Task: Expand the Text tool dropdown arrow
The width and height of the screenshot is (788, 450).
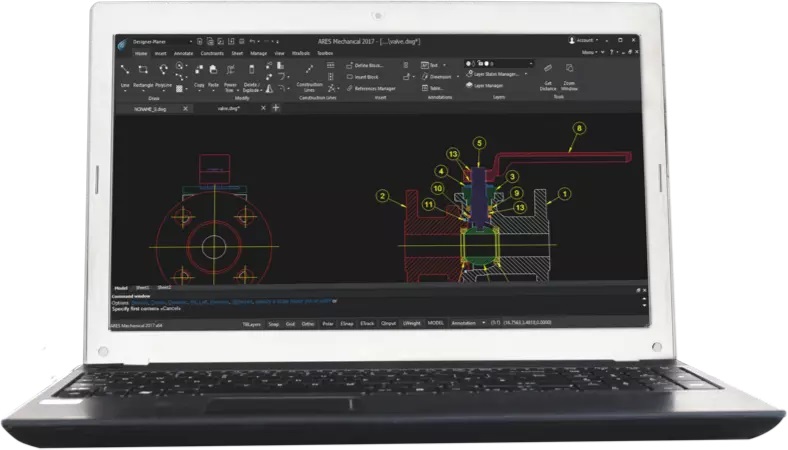Action: [x=444, y=65]
